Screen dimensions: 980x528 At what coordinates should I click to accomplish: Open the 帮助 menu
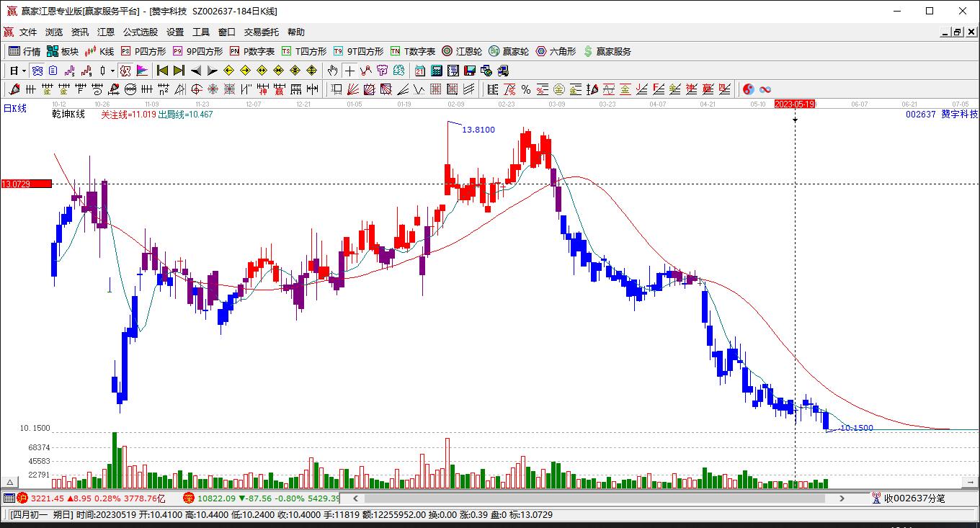pyautogui.click(x=296, y=32)
